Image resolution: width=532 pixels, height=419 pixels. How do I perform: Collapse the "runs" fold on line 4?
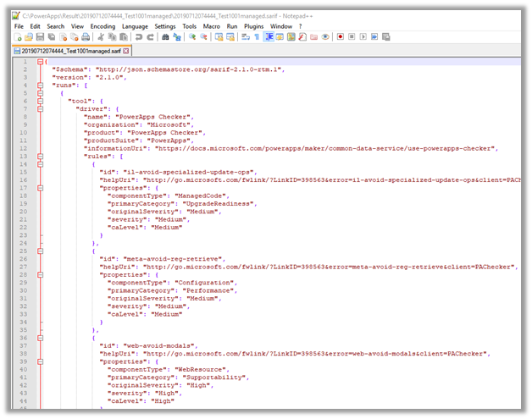[39, 86]
